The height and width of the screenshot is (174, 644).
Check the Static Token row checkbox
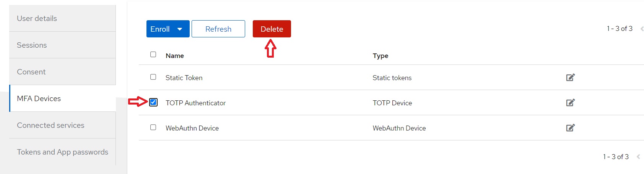coord(153,77)
